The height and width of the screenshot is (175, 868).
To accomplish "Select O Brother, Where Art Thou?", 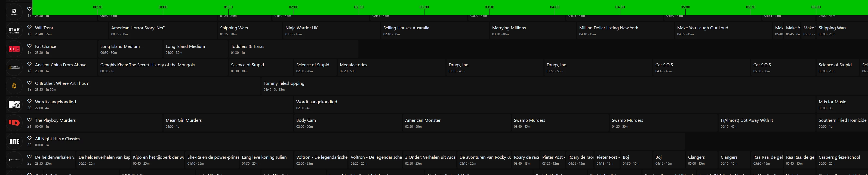I will tap(146, 86).
